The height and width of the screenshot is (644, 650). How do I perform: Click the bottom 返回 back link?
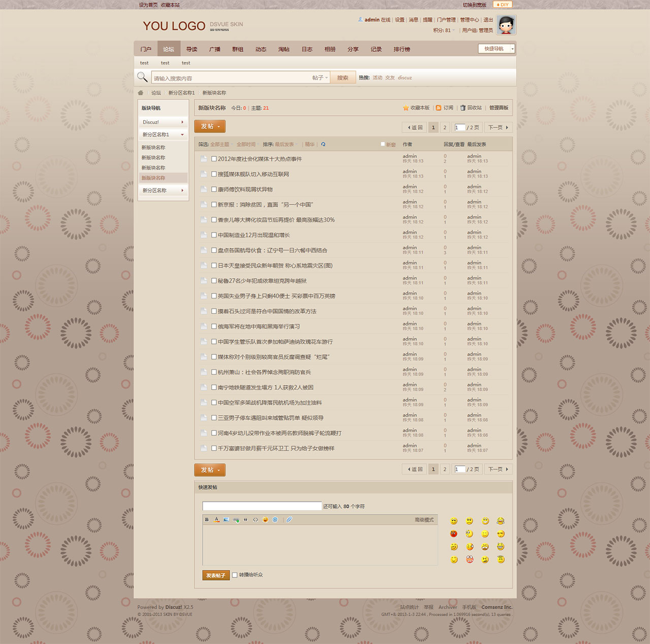click(x=415, y=469)
